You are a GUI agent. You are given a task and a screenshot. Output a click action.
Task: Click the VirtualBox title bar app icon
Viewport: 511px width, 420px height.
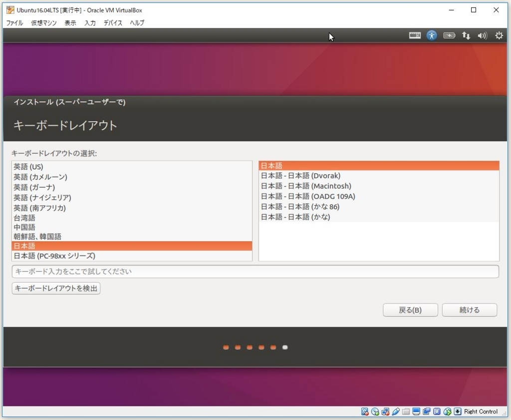(x=10, y=10)
